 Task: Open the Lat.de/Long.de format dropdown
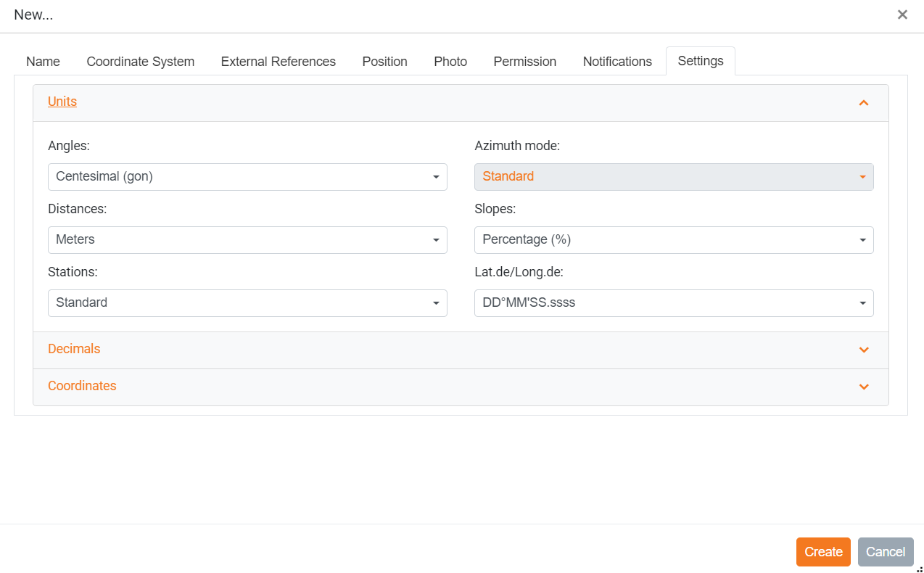(x=674, y=303)
